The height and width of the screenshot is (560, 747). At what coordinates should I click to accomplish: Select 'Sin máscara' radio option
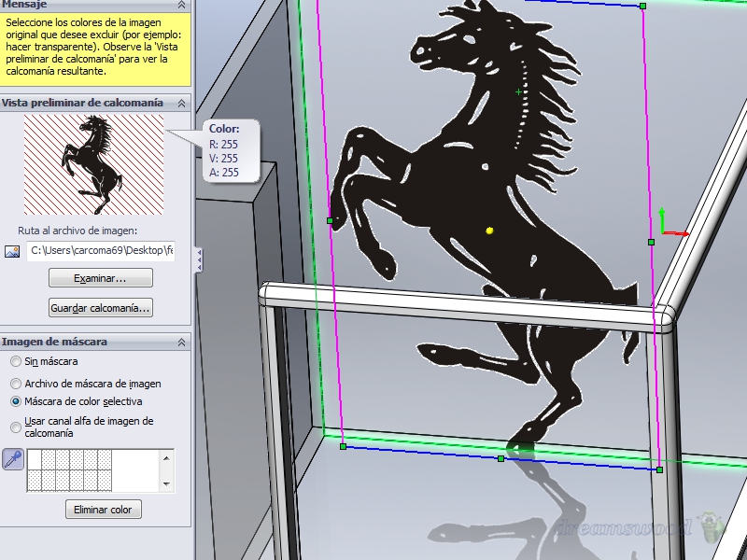pos(16,361)
